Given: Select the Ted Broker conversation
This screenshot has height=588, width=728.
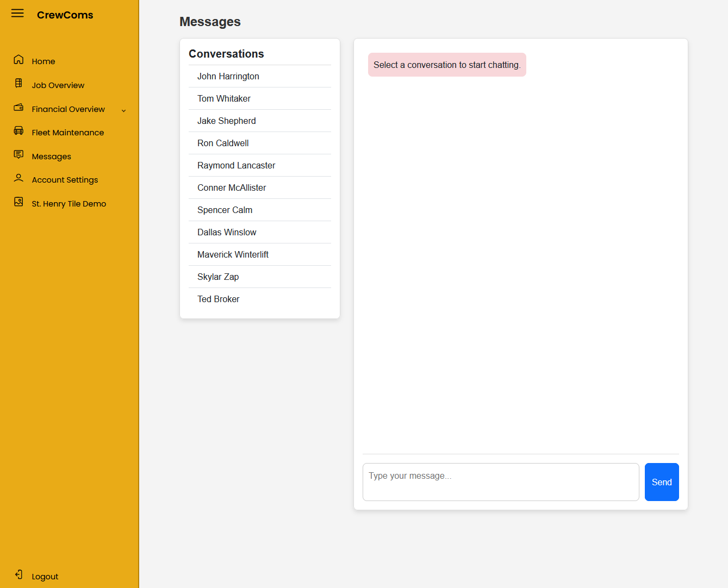Looking at the screenshot, I should tap(218, 299).
